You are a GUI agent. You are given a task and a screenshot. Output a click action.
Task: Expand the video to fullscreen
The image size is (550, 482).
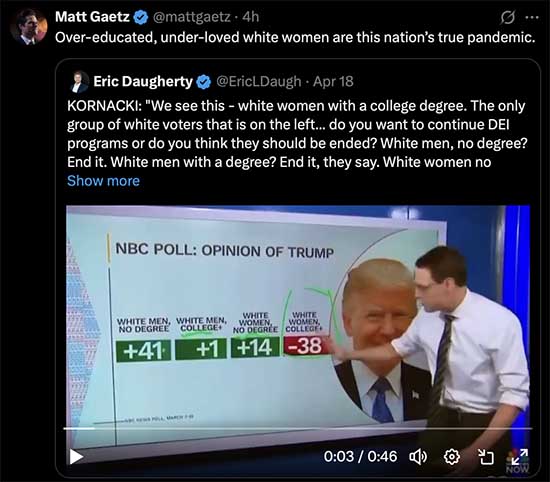point(519,457)
